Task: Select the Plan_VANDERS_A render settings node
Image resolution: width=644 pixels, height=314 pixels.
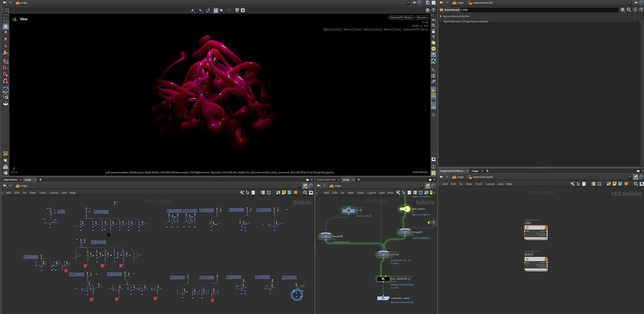Action: tap(383, 279)
